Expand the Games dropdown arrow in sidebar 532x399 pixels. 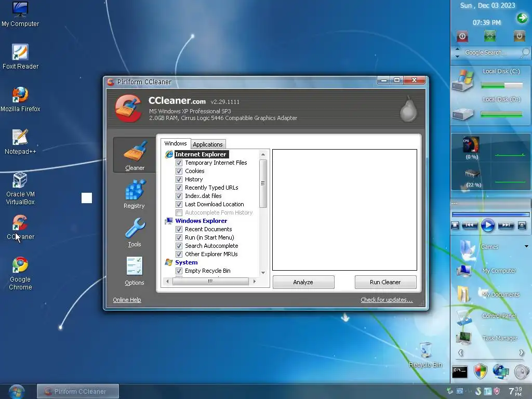(x=526, y=246)
